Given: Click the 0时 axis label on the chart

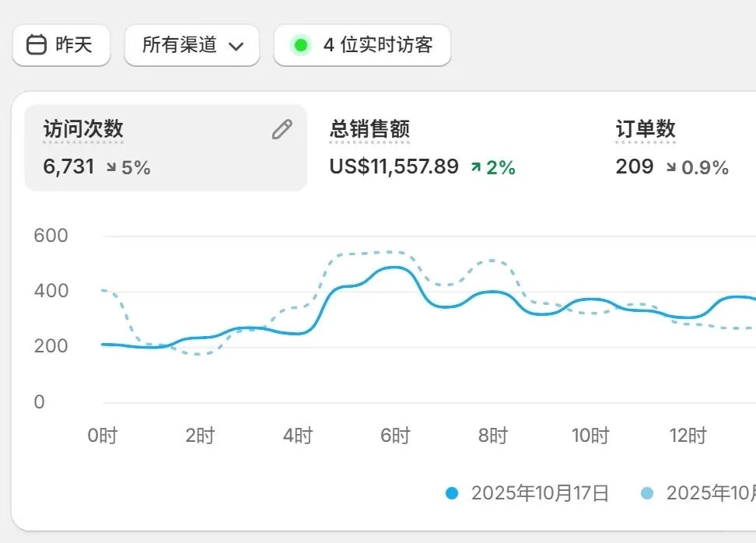Looking at the screenshot, I should [x=103, y=436].
